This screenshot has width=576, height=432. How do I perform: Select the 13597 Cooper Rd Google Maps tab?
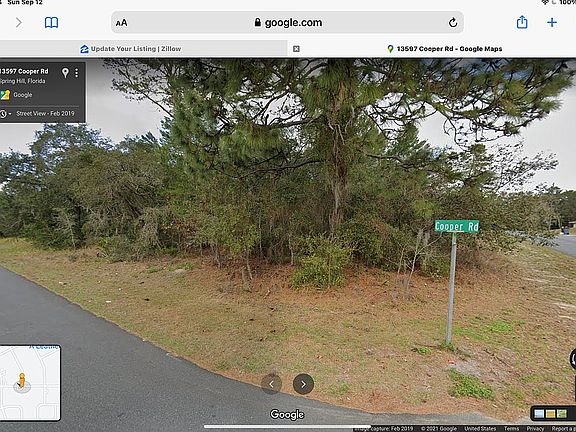444,49
